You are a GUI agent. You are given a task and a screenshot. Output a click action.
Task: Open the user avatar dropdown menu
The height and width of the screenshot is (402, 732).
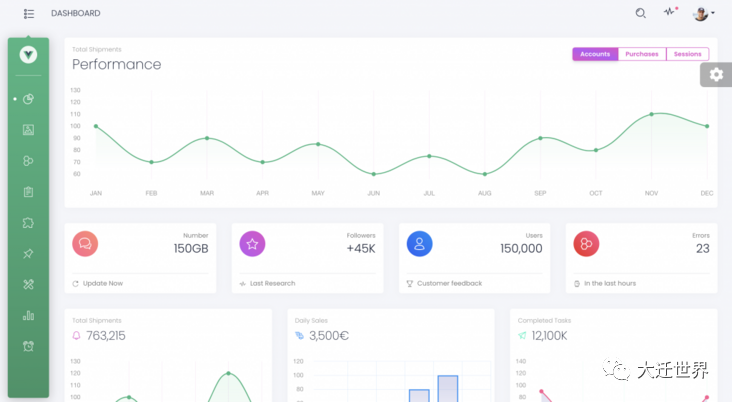point(703,13)
